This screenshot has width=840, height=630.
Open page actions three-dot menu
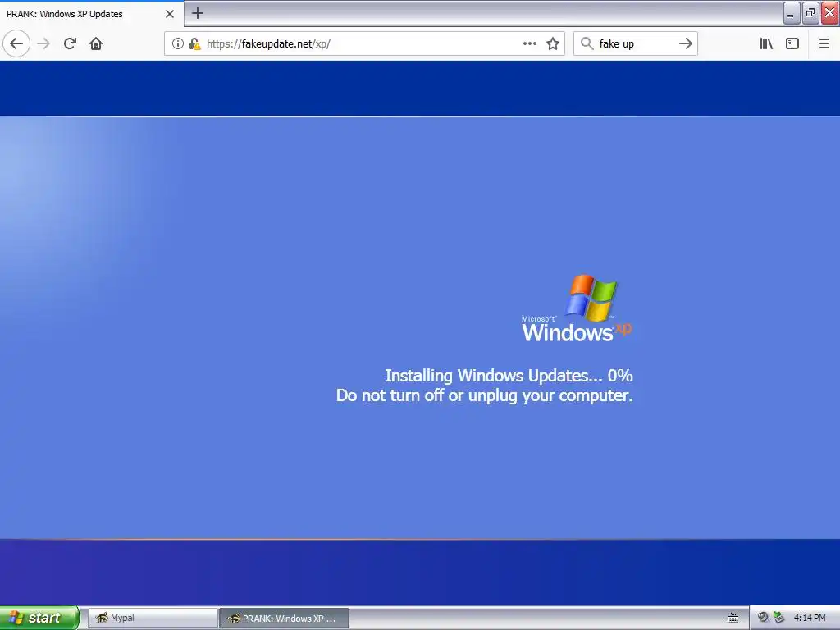coord(530,43)
